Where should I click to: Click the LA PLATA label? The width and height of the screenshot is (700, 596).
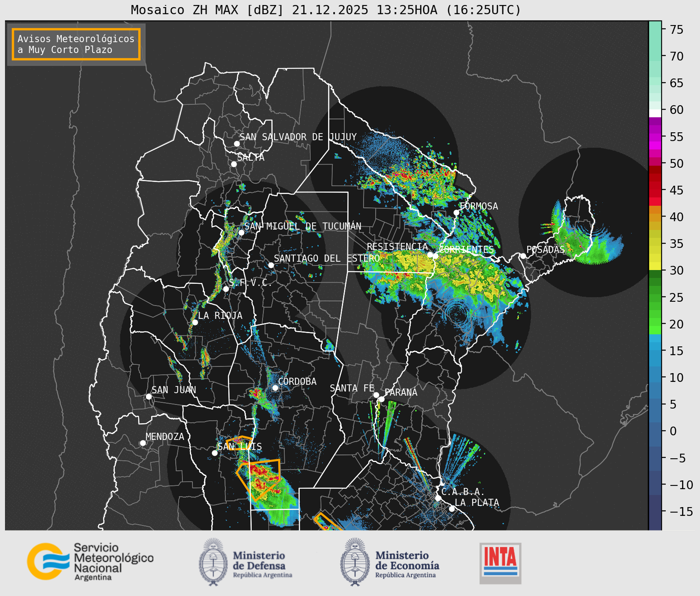[x=477, y=502]
